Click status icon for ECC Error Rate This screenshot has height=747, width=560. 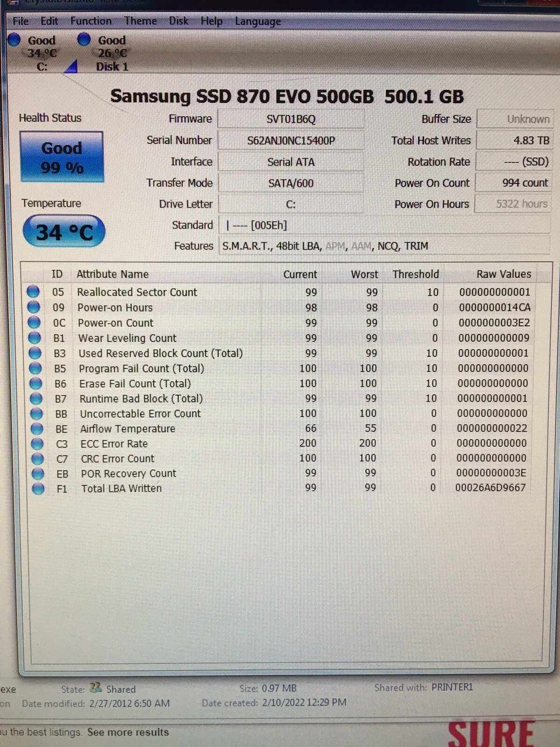pyautogui.click(x=37, y=444)
